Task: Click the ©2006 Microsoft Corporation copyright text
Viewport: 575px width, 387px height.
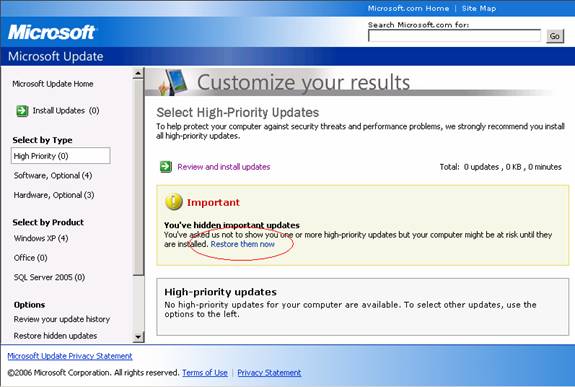Action: click(x=93, y=373)
